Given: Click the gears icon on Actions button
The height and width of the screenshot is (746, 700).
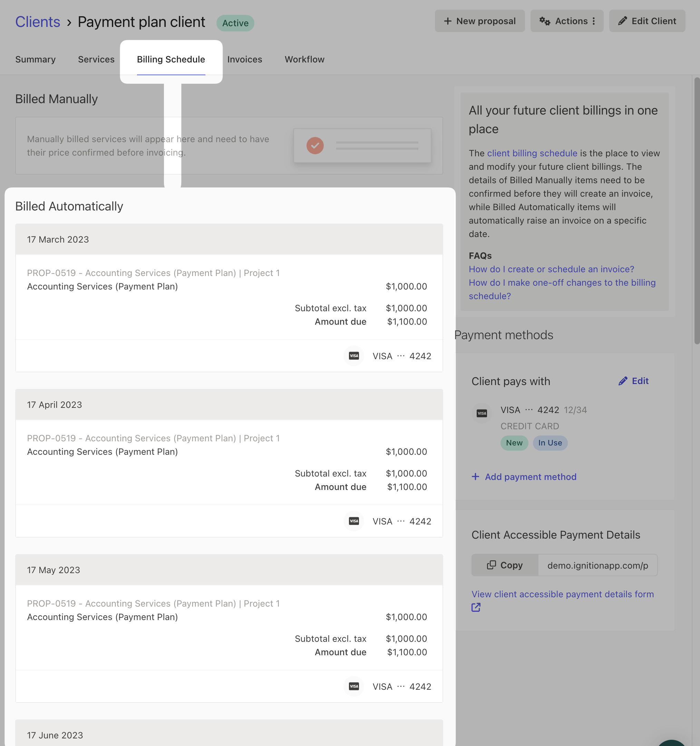Looking at the screenshot, I should tap(545, 21).
